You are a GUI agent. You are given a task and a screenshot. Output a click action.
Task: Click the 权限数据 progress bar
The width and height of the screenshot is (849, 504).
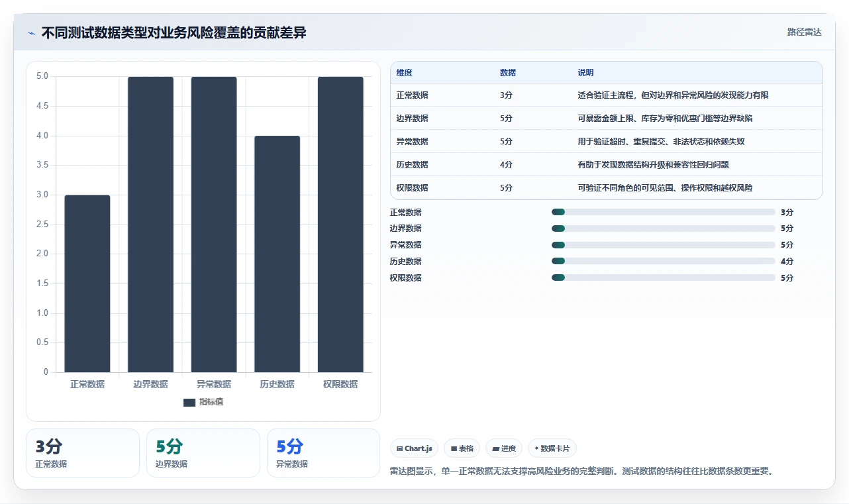(663, 278)
